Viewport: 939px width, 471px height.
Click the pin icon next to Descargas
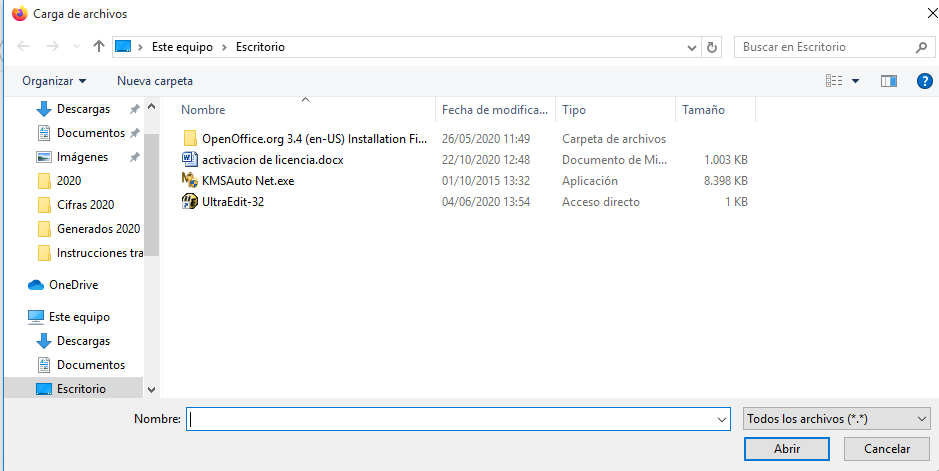point(134,109)
